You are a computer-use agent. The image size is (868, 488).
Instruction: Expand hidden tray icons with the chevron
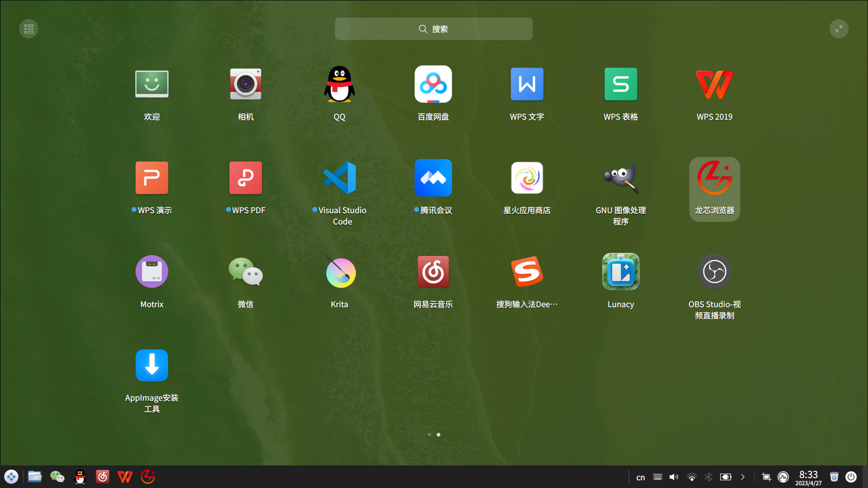(742, 477)
